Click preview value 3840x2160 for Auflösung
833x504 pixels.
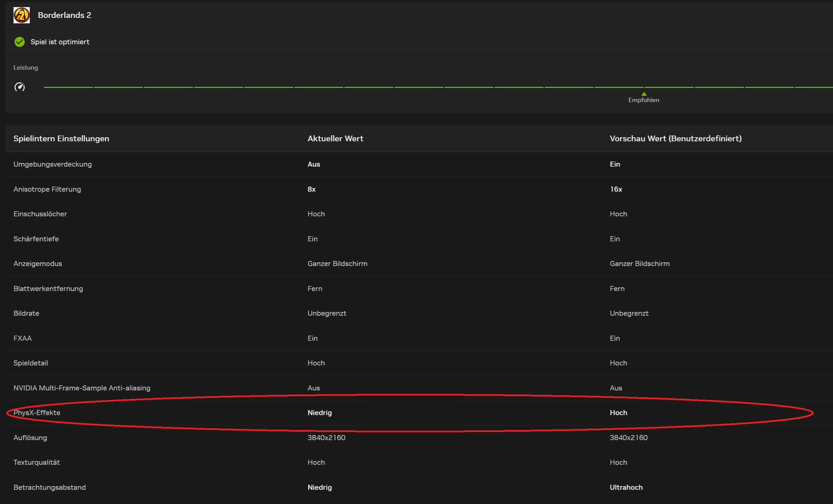[629, 438]
